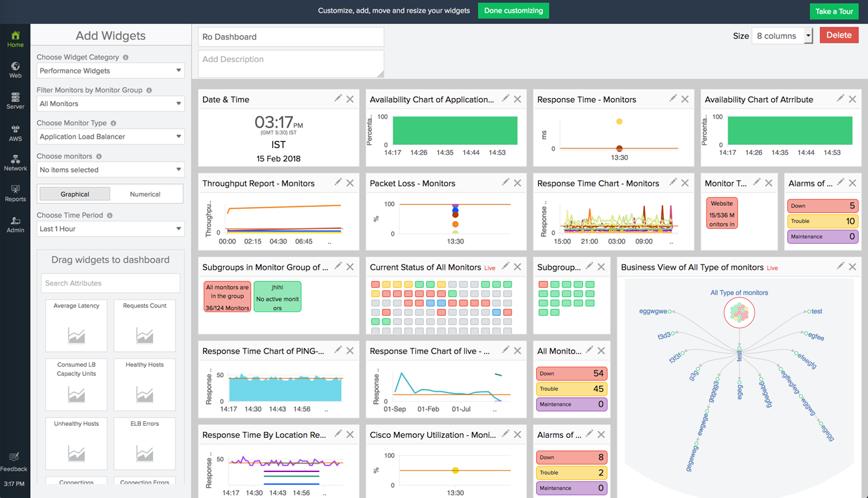Switch widget view to Graphical

[75, 194]
